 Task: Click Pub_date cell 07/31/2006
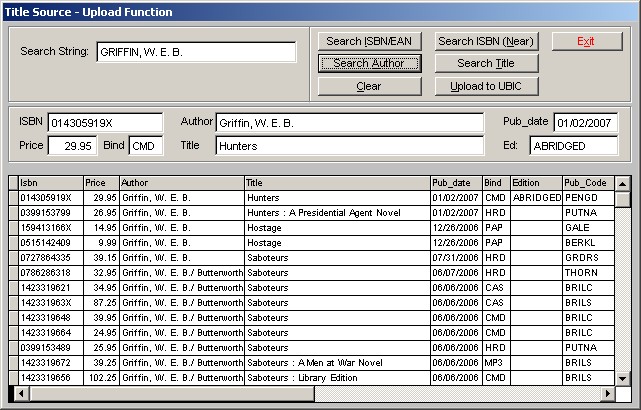click(456, 258)
